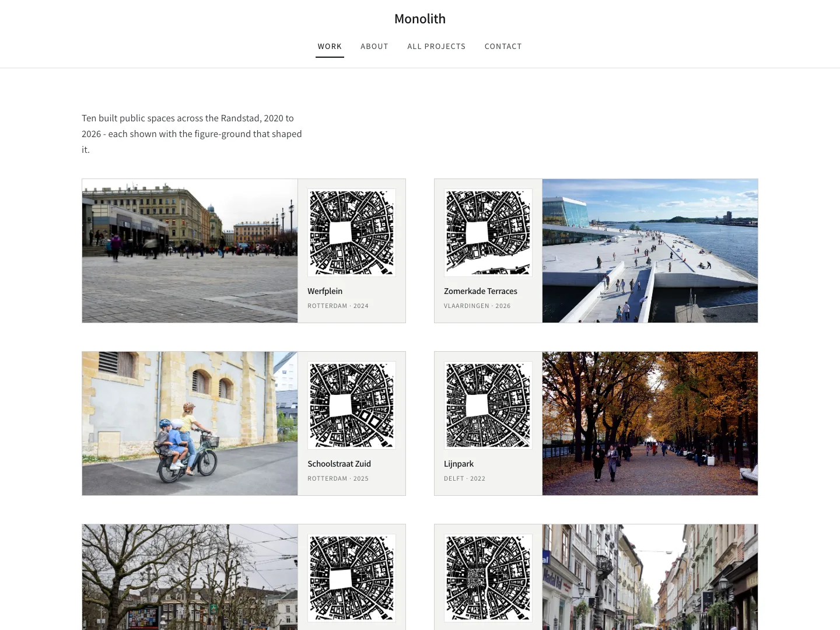Open the Monolith site title
Image resolution: width=840 pixels, height=630 pixels.
(x=420, y=19)
